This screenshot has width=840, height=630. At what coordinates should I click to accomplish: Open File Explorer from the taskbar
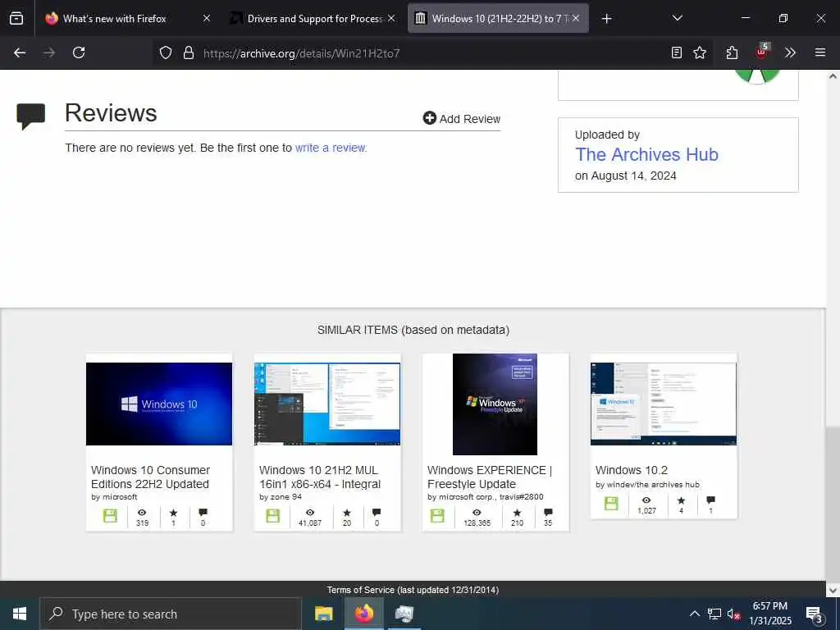click(x=323, y=614)
